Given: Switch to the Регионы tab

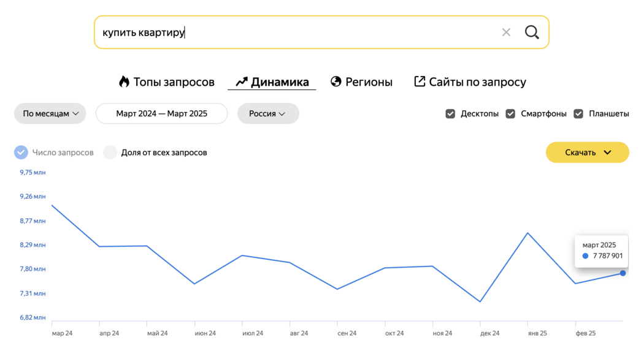Looking at the screenshot, I should (361, 81).
